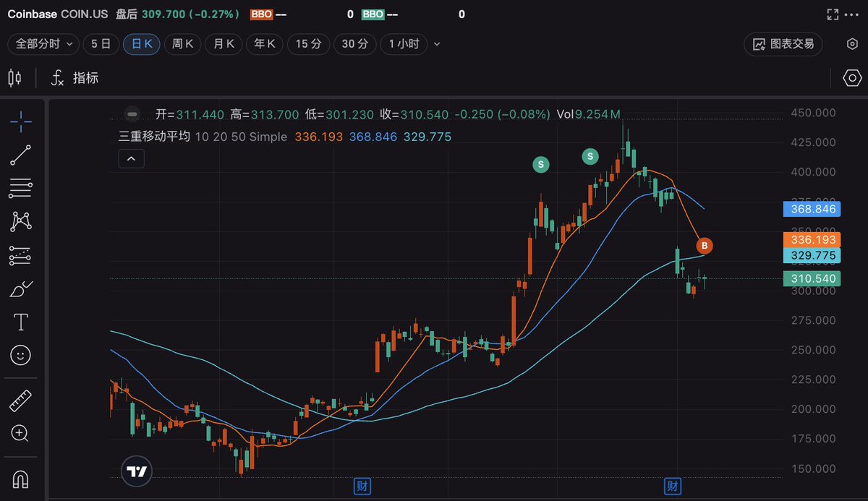Click the TradingView logo
The image size is (868, 501).
tap(137, 471)
